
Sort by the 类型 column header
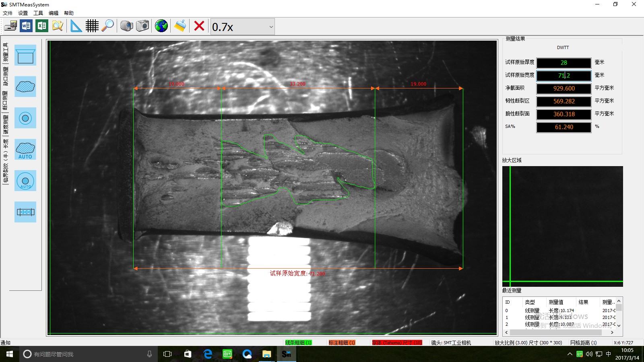tap(534, 302)
